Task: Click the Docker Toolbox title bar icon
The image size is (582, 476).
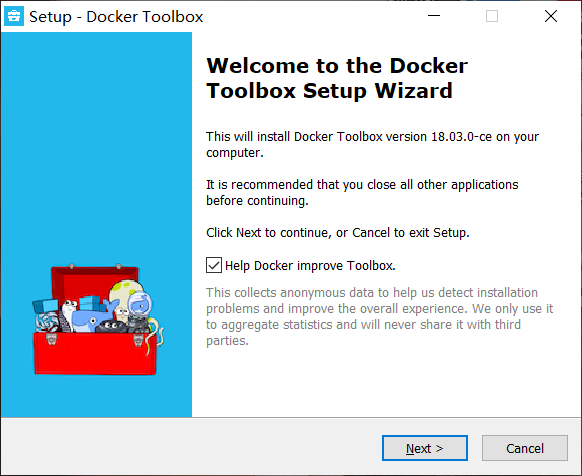Action: pos(14,16)
